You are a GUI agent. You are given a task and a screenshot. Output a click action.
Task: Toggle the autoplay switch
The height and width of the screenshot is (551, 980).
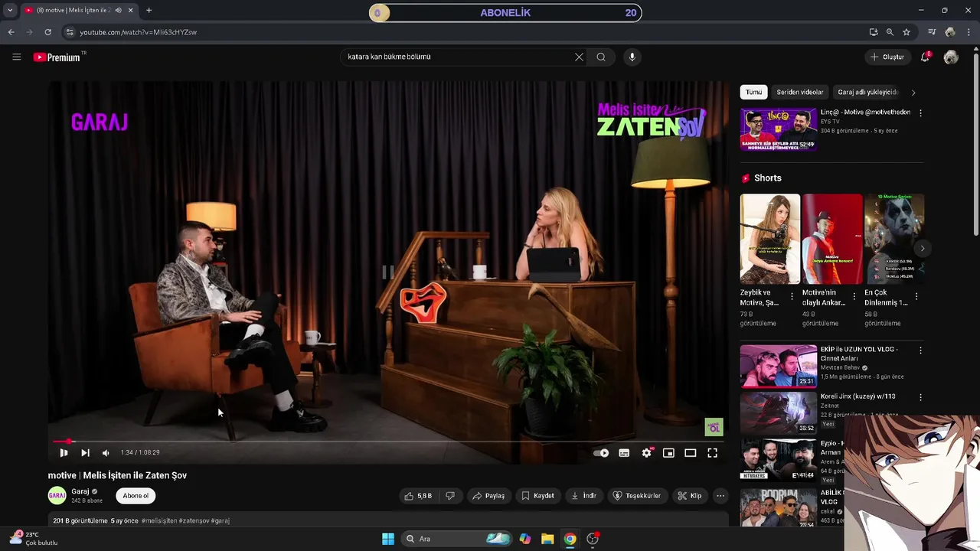[602, 453]
